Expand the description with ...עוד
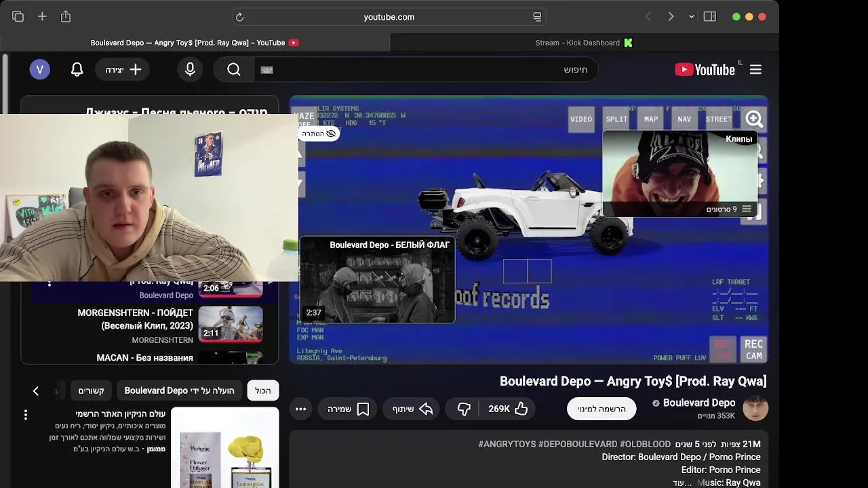The width and height of the screenshot is (868, 488). point(682,483)
